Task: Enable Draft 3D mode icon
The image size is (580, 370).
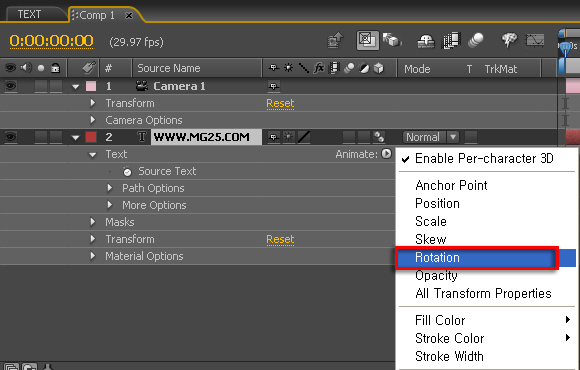Action: click(392, 40)
